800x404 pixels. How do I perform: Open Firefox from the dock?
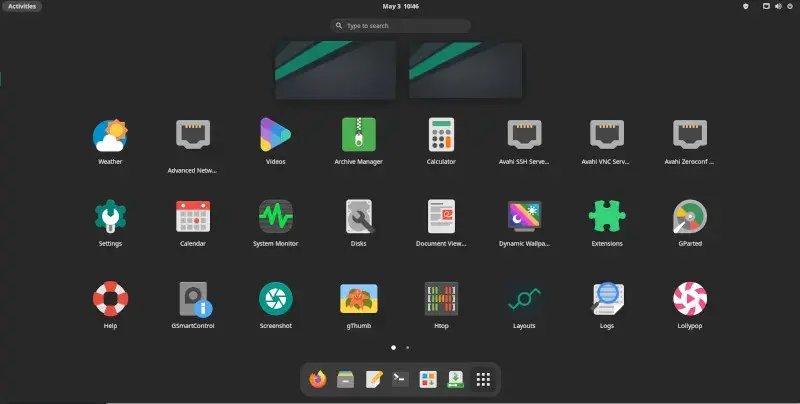319,379
